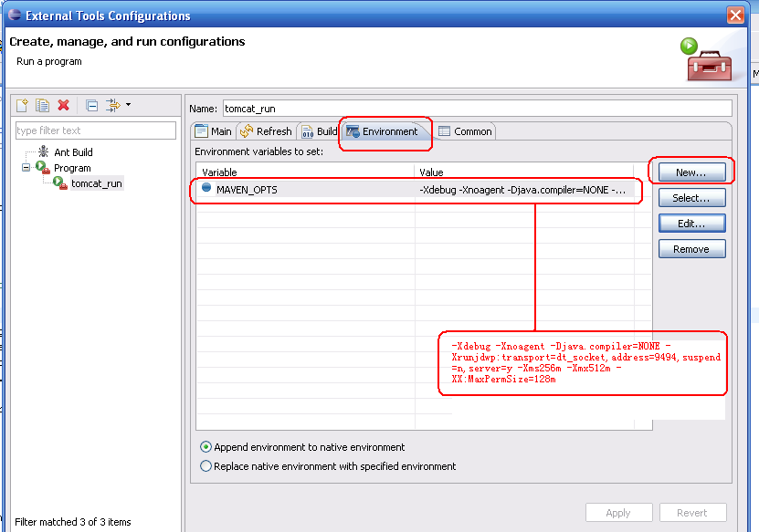Switch to the Common tab
Image resolution: width=759 pixels, height=532 pixels.
pyautogui.click(x=465, y=131)
